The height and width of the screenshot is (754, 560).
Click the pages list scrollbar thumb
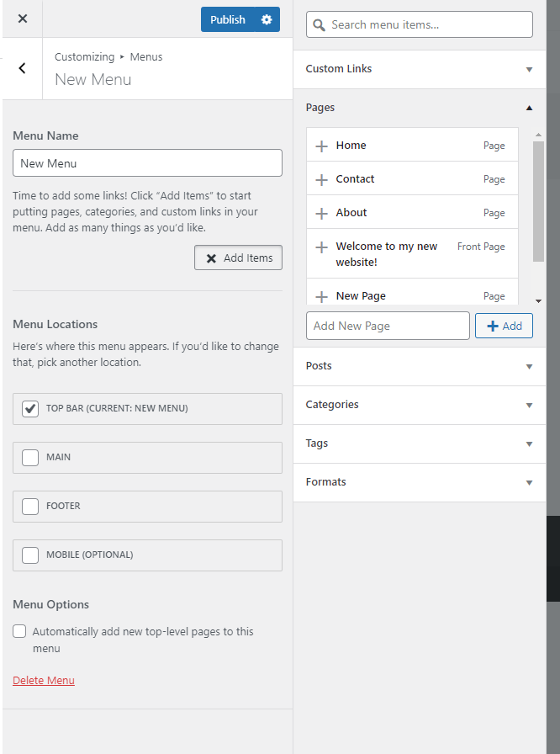click(x=538, y=201)
